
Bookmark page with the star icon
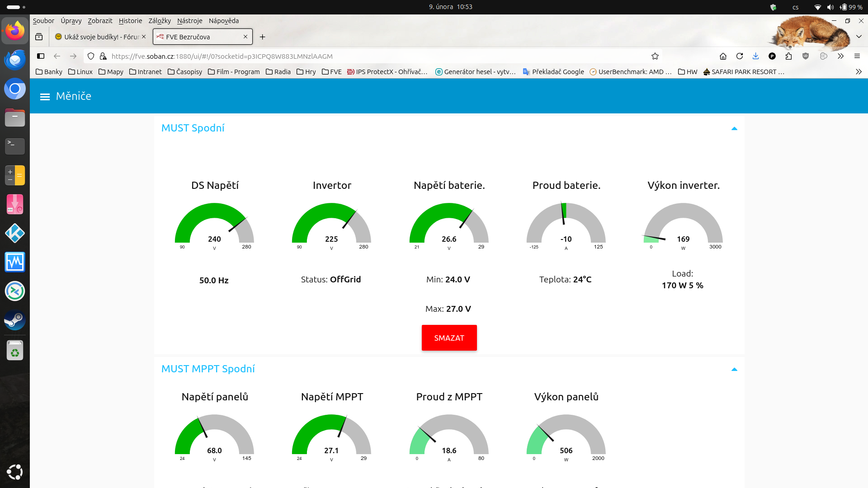pyautogui.click(x=655, y=56)
